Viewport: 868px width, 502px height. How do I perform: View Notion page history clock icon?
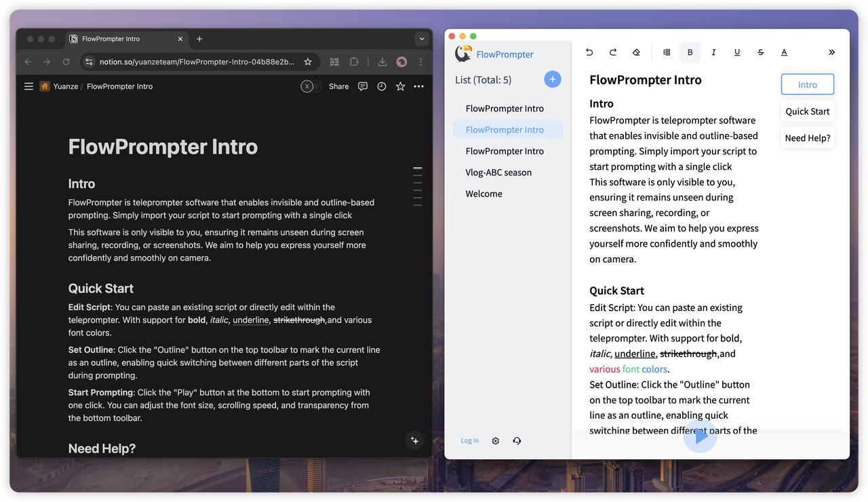pyautogui.click(x=382, y=86)
